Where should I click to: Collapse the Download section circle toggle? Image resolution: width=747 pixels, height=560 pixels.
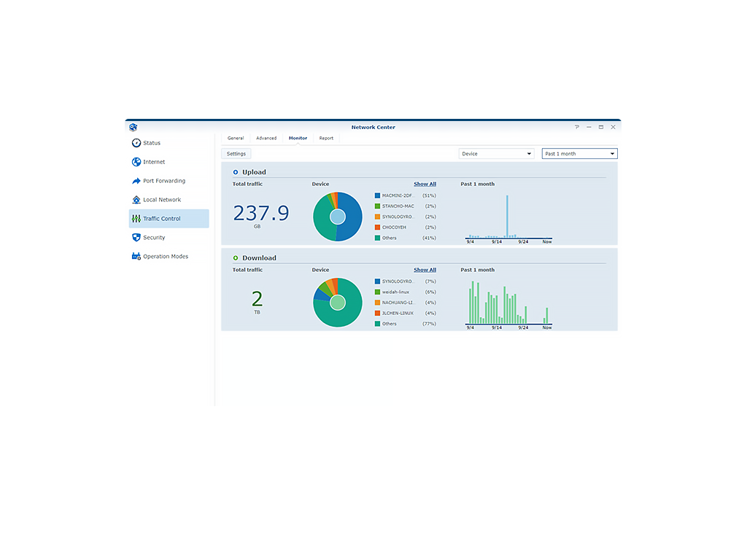pyautogui.click(x=236, y=257)
